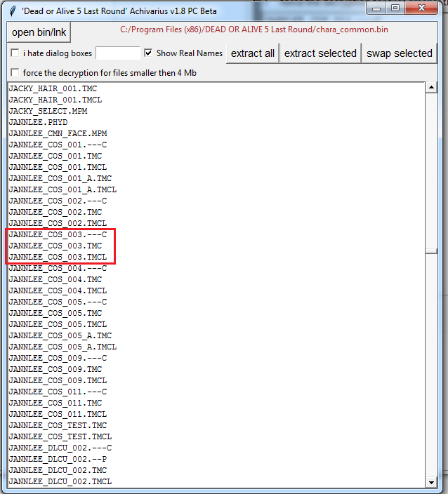Select JANNLEE_COS_004.---C entry

58,269
